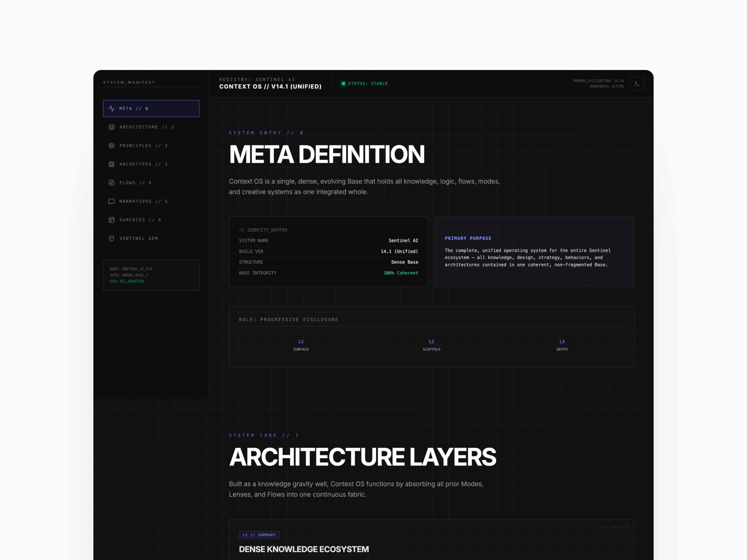Screen dimensions: 747x560
Task: Click the Narratives speech bubble icon
Action: [112, 201]
